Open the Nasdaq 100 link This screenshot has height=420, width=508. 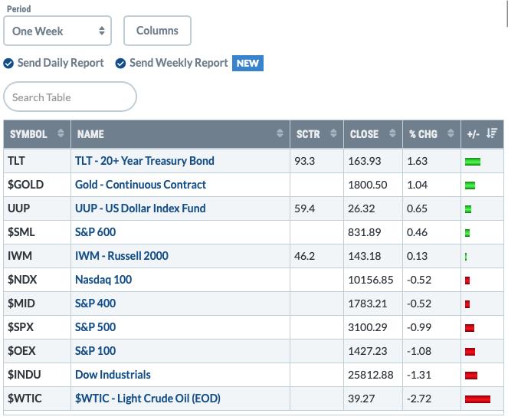pyautogui.click(x=103, y=279)
